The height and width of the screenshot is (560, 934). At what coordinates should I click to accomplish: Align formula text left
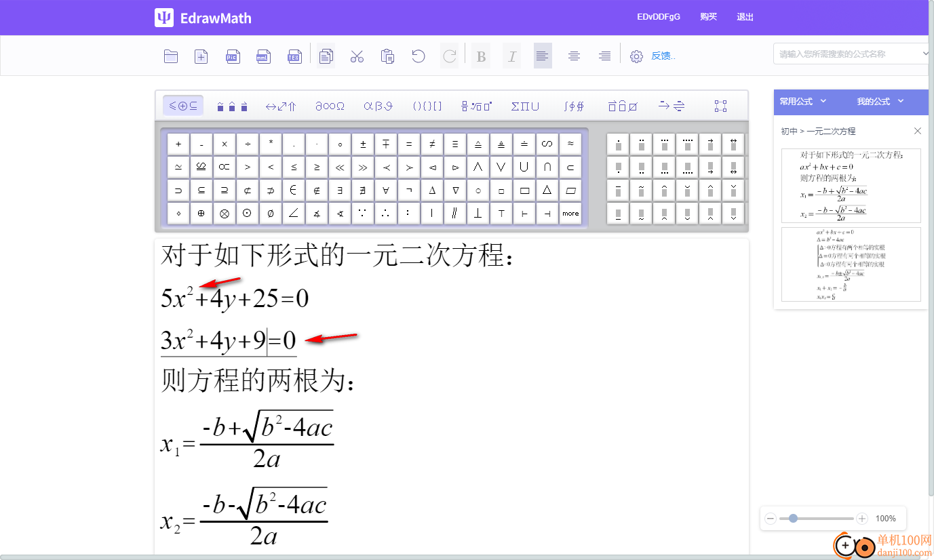[x=543, y=56]
